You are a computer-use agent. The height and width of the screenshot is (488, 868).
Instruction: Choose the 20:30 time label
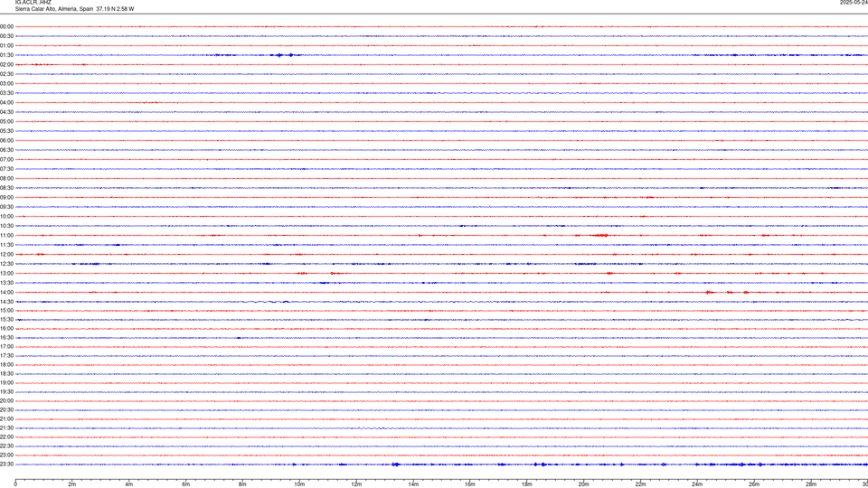6,410
